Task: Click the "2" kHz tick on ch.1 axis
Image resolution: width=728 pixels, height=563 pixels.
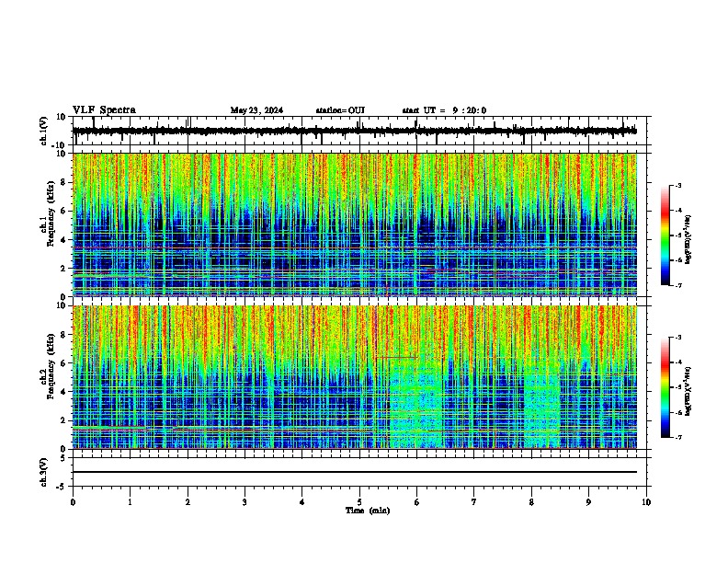Action: tap(63, 268)
